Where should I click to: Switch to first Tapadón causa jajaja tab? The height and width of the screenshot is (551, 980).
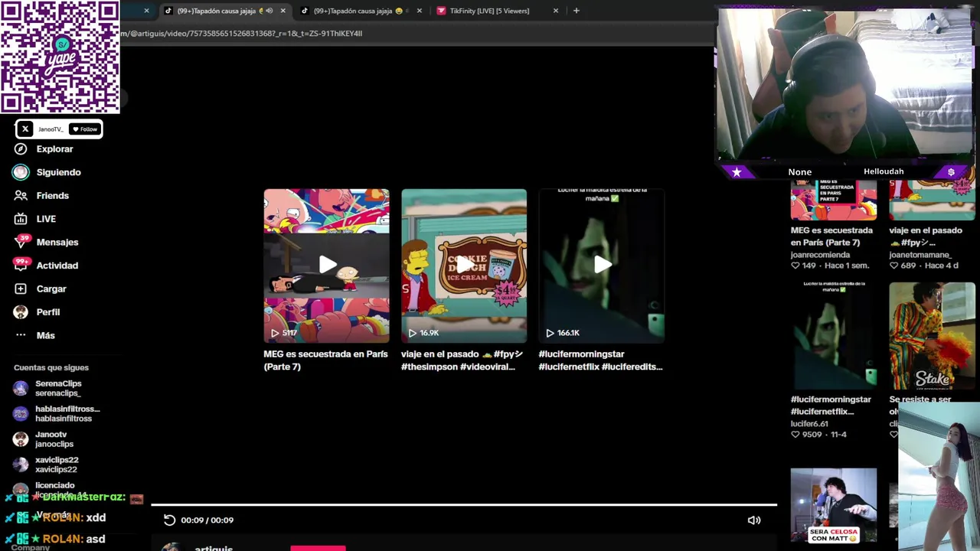point(218,11)
